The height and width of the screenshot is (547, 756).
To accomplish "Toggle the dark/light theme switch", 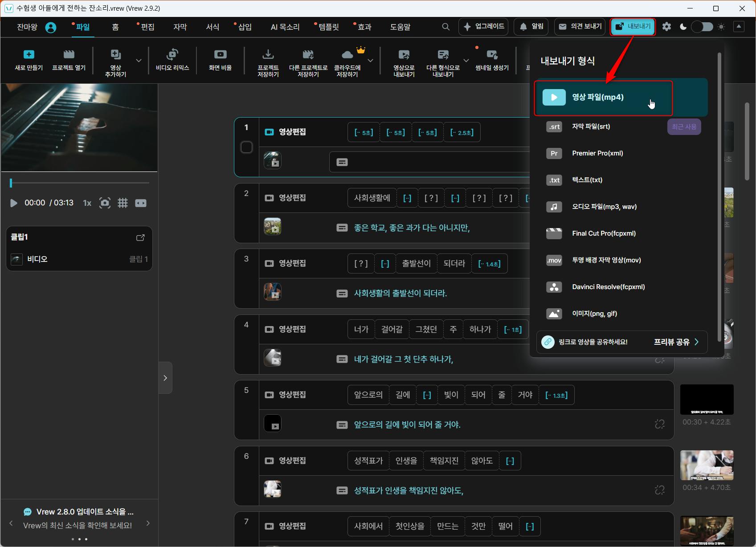I will click(x=702, y=27).
